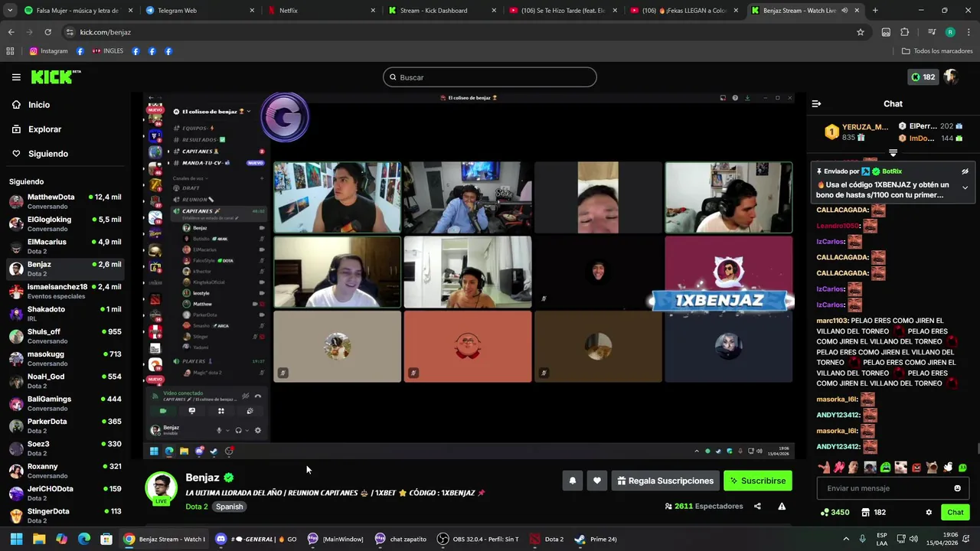Click the Suscribirse button
This screenshot has width=980, height=551.
pyautogui.click(x=758, y=481)
